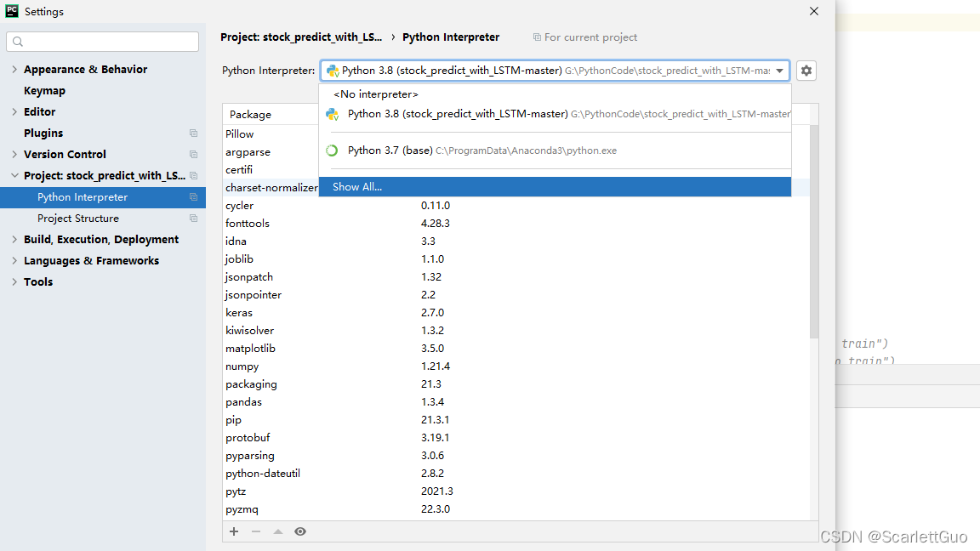Select the numpy package row
This screenshot has width=980, height=551.
(516, 366)
